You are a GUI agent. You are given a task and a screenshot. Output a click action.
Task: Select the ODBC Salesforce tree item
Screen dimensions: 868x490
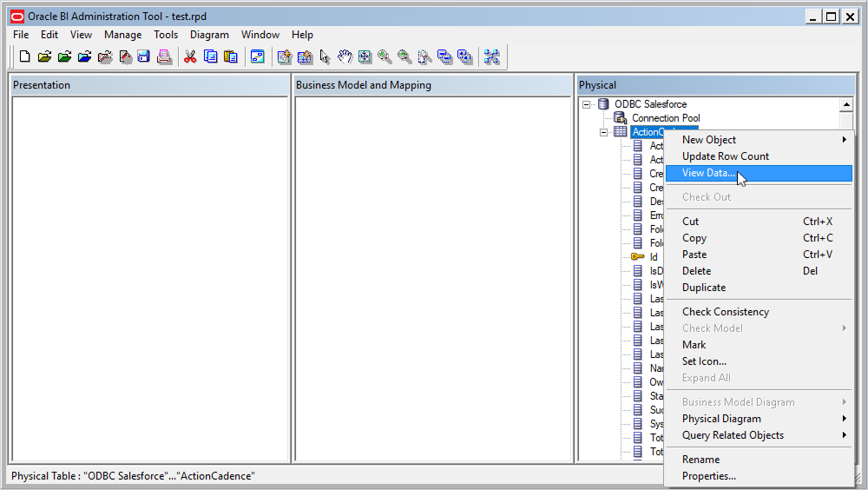(650, 104)
